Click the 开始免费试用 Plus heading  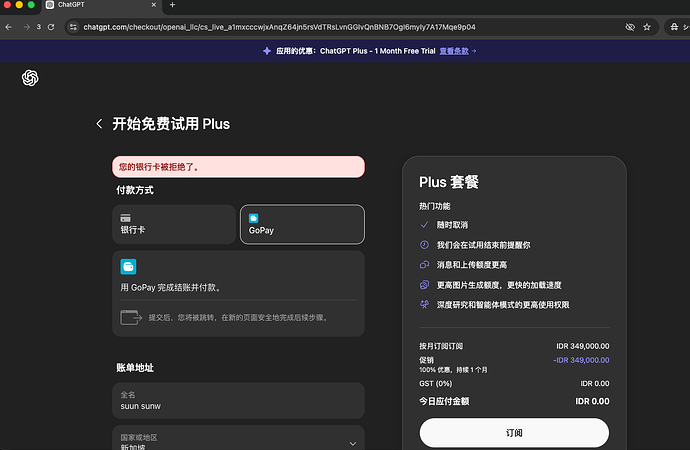pos(171,124)
